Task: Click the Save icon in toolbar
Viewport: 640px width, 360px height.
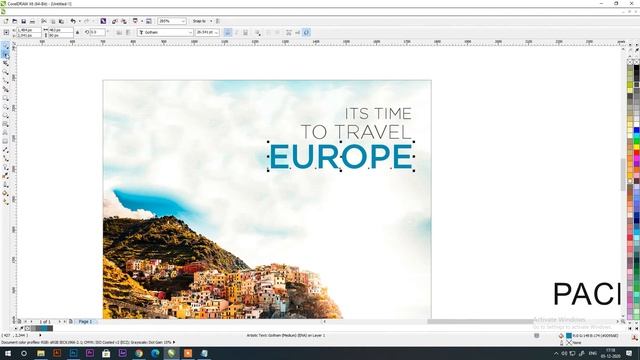Action: 24,21
